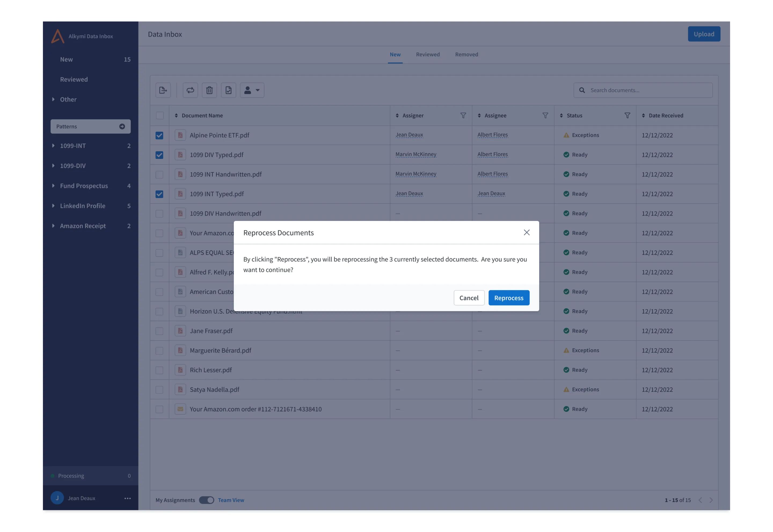Click the reprocess arrows toolbar icon

(190, 90)
